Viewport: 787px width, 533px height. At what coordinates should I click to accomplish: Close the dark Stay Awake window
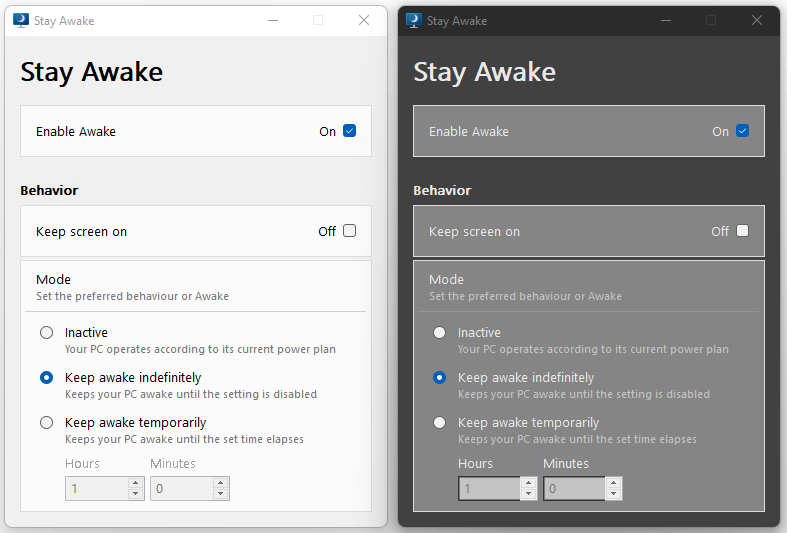click(757, 21)
